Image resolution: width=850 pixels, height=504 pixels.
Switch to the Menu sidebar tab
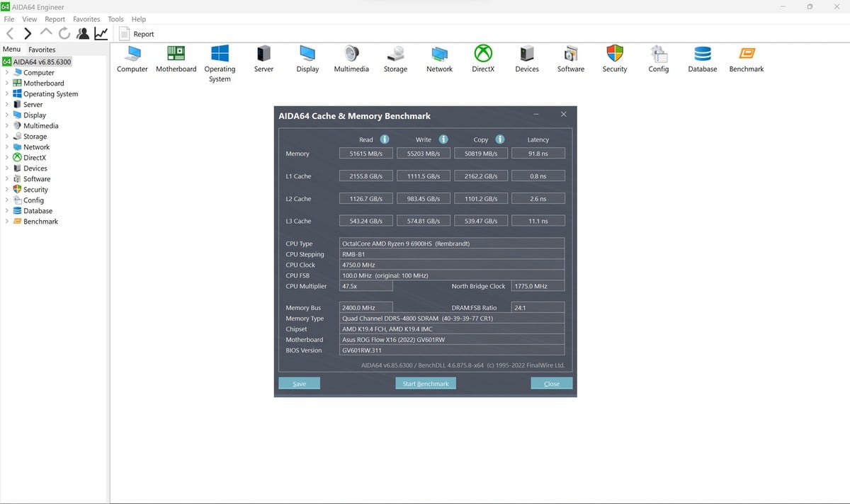[x=11, y=49]
